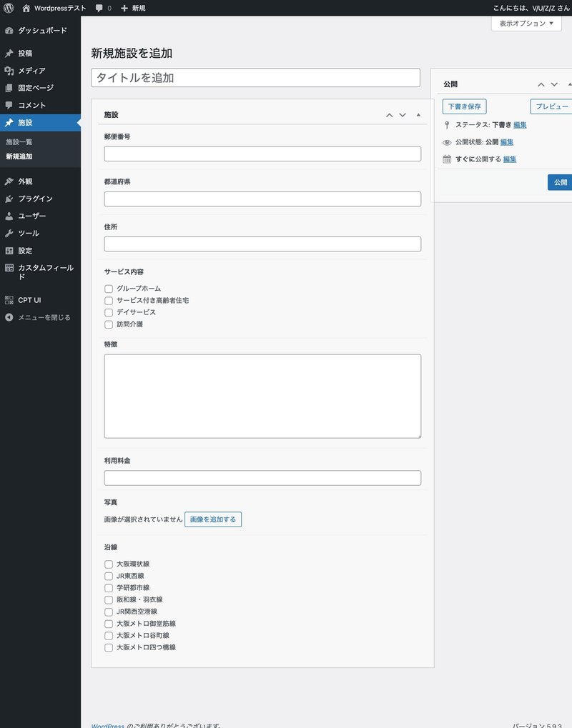This screenshot has width=572, height=728.
Task: Check the JR東西線 checkbox
Action: (109, 576)
